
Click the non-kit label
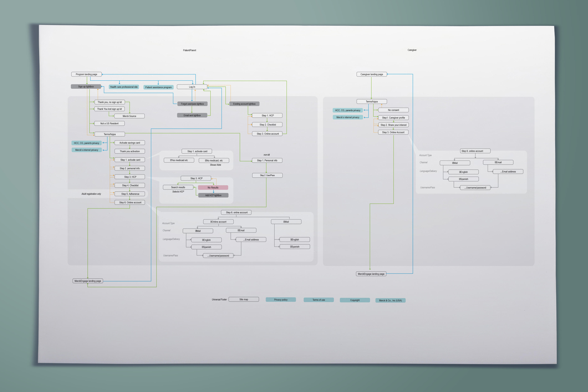pos(267,155)
